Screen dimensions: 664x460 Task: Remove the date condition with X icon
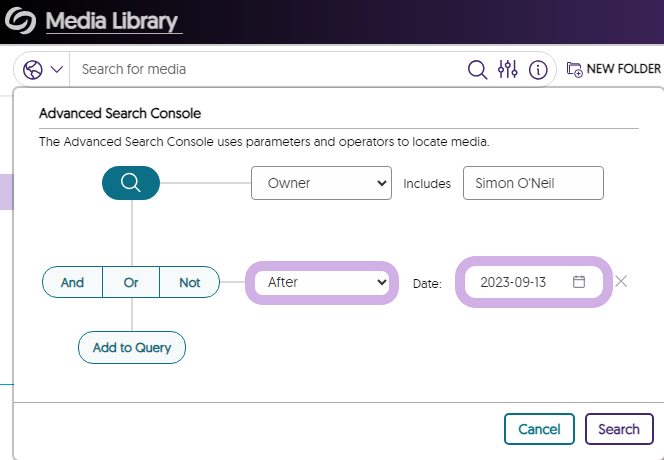point(621,281)
